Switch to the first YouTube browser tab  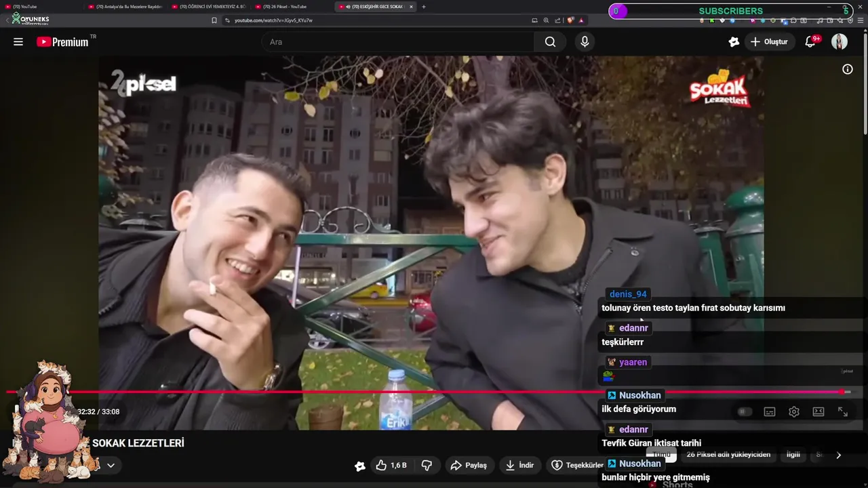point(41,7)
